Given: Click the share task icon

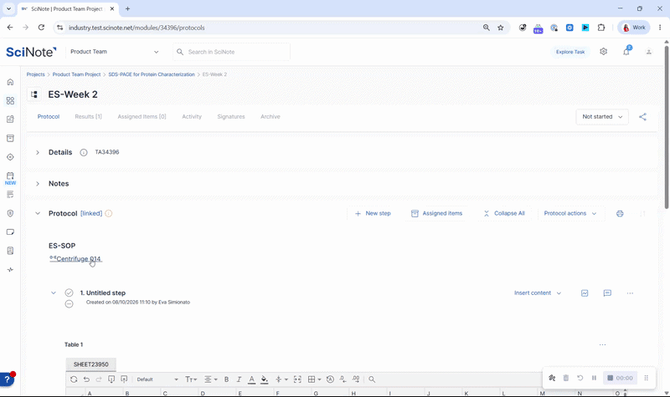Looking at the screenshot, I should (643, 117).
